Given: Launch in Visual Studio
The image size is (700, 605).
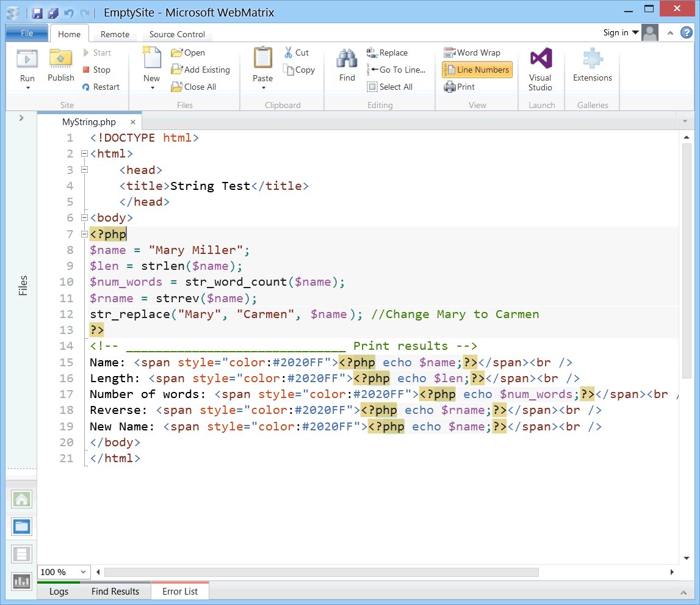Looking at the screenshot, I should pyautogui.click(x=540, y=69).
